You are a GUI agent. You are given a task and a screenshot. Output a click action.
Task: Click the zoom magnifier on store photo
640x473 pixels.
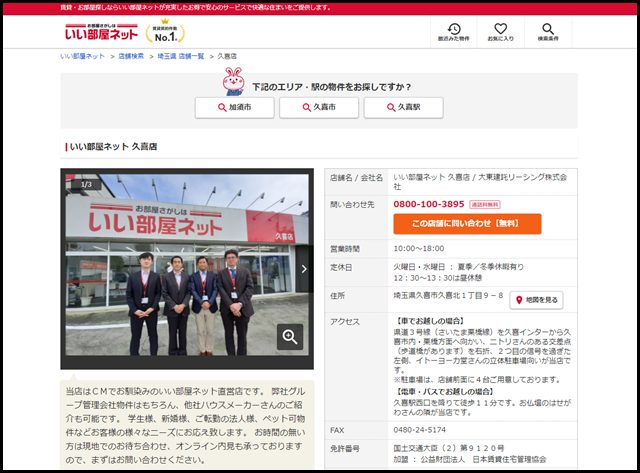(290, 337)
